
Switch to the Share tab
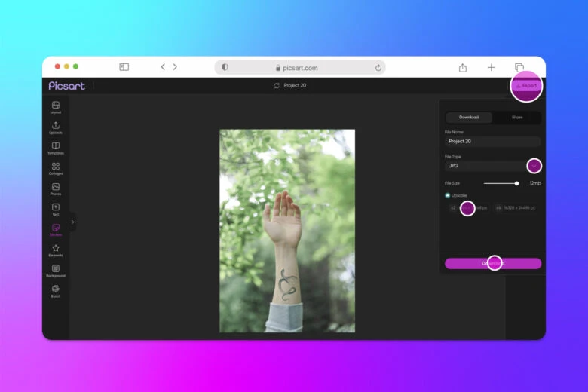point(516,118)
